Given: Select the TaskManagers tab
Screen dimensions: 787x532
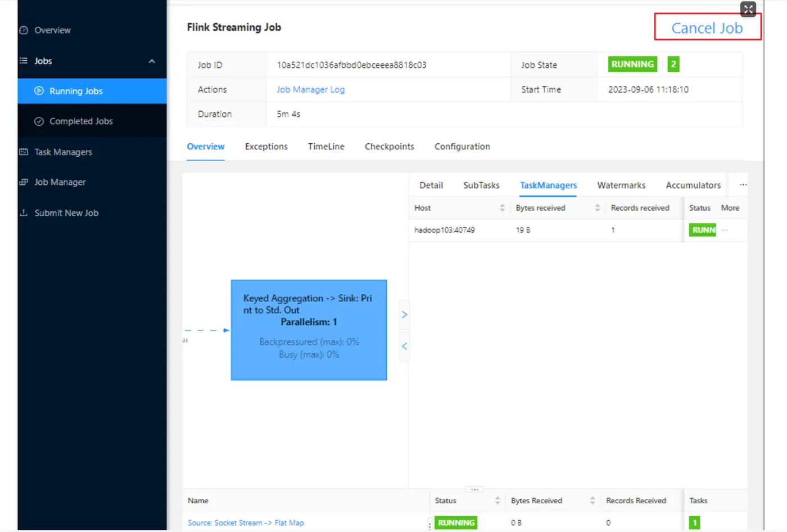Looking at the screenshot, I should pyautogui.click(x=548, y=185).
